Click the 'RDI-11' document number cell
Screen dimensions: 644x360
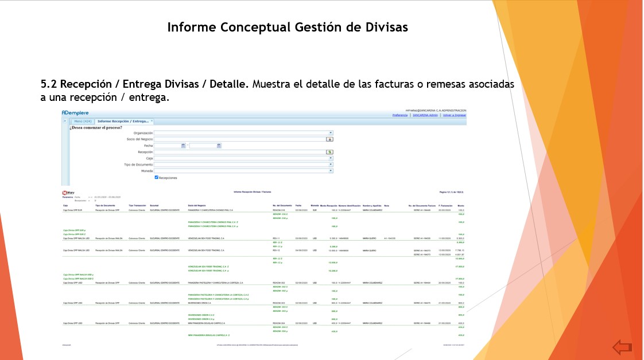point(276,238)
